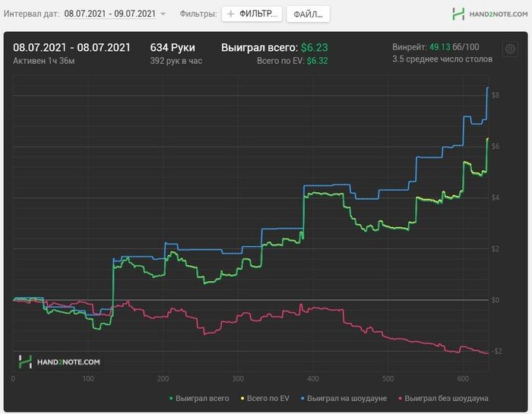
Task: Click the $2 y-axis label
Action: point(496,249)
